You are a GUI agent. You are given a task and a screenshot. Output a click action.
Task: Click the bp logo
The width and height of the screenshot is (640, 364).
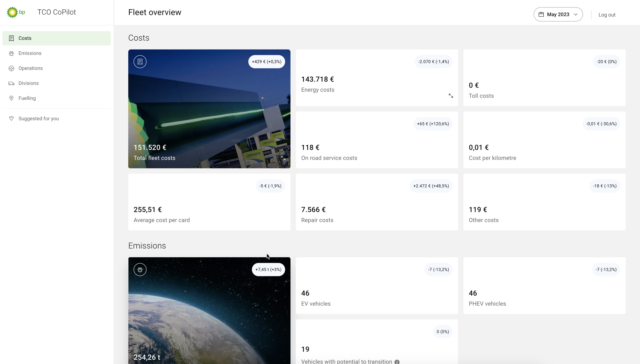click(16, 12)
